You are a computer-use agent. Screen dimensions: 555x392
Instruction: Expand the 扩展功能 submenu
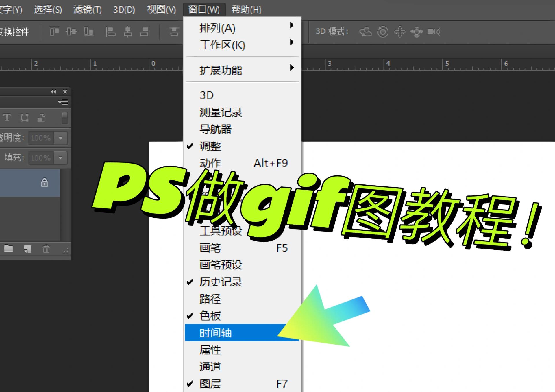point(242,70)
